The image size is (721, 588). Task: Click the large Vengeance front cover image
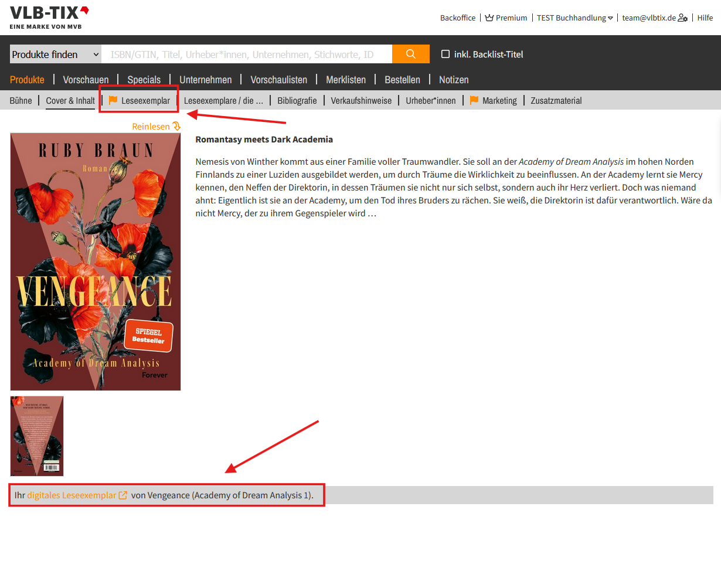point(96,261)
